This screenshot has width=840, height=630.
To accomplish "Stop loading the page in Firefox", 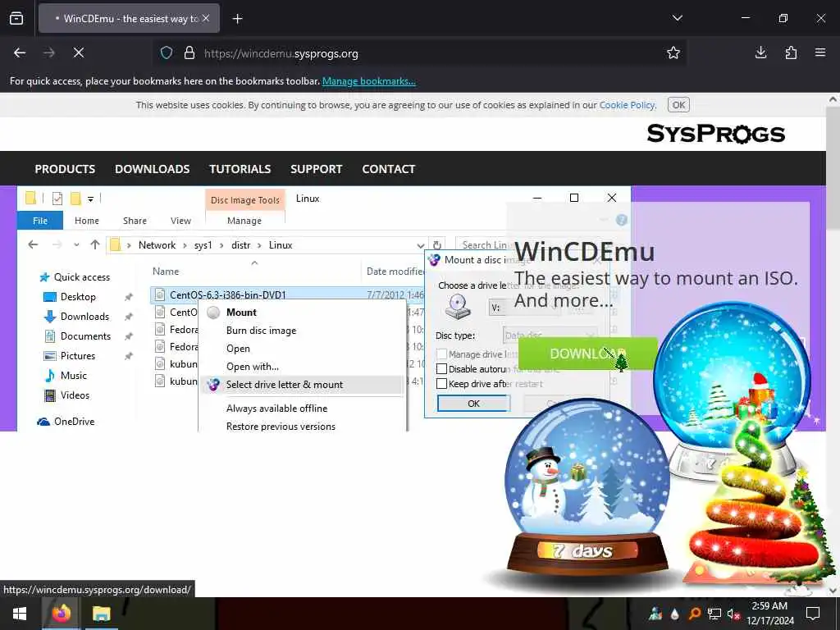I will (x=78, y=52).
